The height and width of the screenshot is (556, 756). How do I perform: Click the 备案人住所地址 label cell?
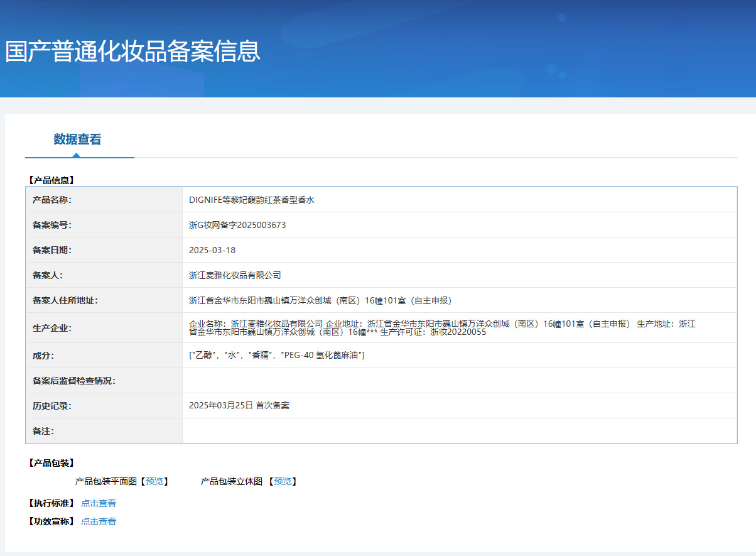104,300
